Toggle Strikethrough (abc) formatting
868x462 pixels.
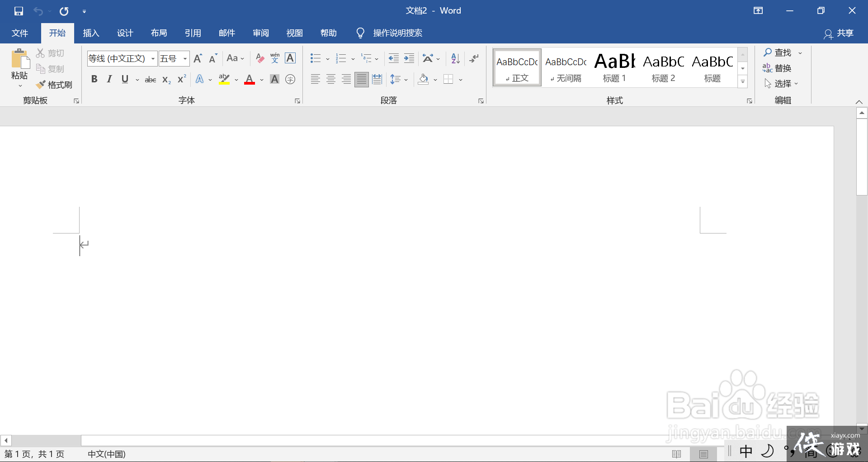pyautogui.click(x=151, y=80)
